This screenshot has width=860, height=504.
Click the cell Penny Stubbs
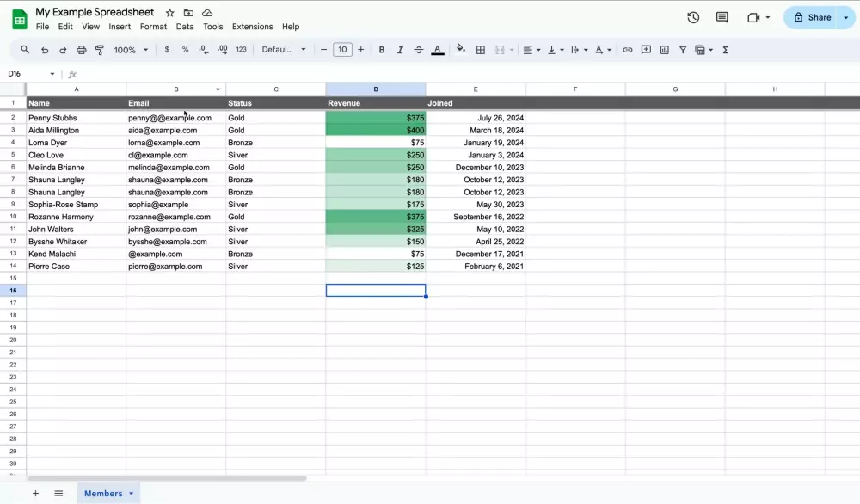tap(77, 117)
